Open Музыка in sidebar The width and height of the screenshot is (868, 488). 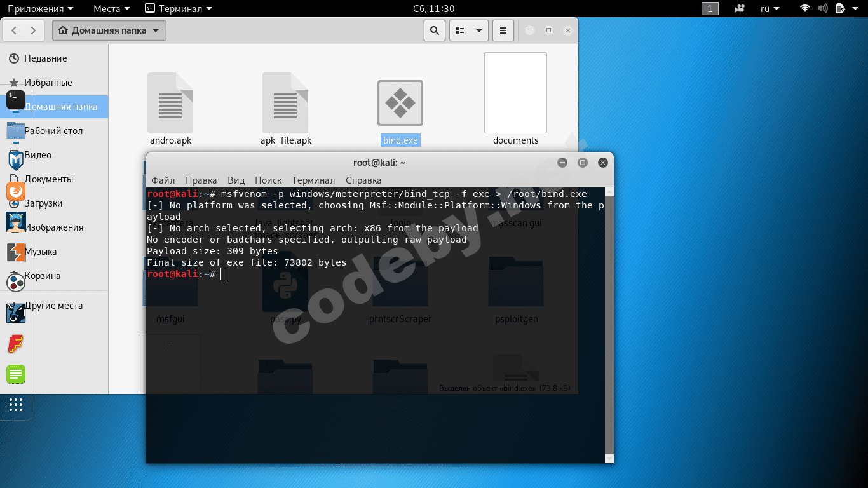tap(55, 252)
